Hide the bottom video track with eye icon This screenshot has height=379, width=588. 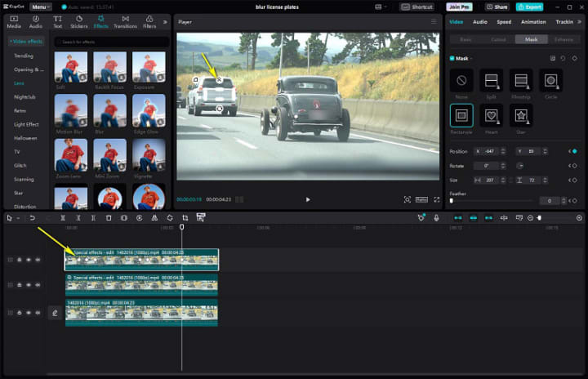point(29,313)
